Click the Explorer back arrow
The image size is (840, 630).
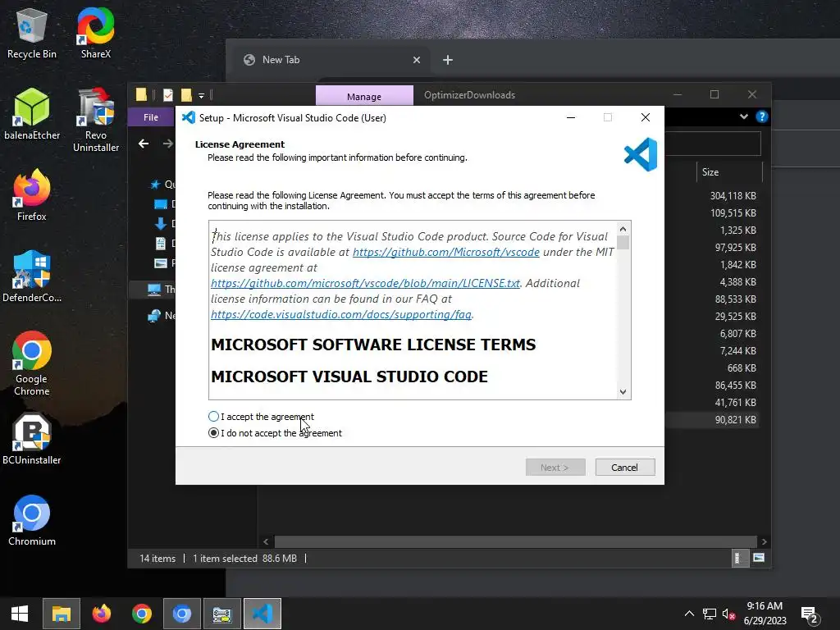144,144
